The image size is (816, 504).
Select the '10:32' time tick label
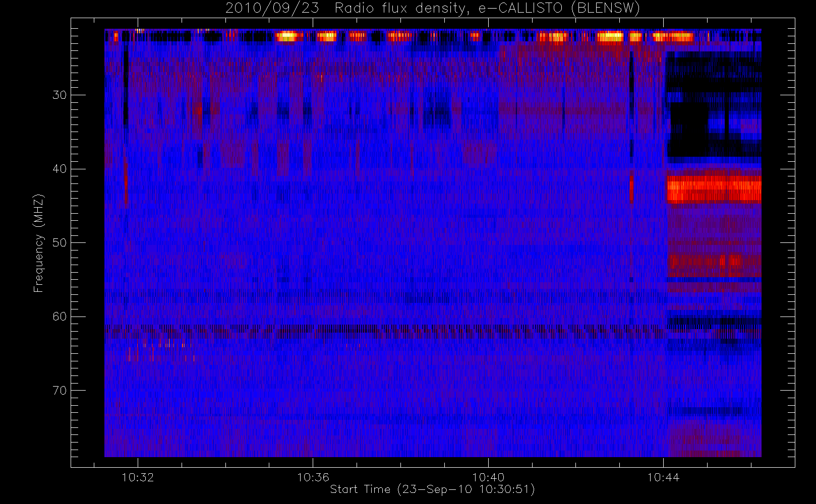coord(138,477)
